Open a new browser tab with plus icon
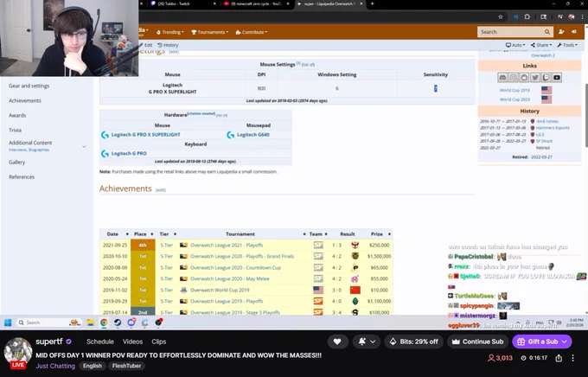The width and height of the screenshot is (588, 377). 372,3
